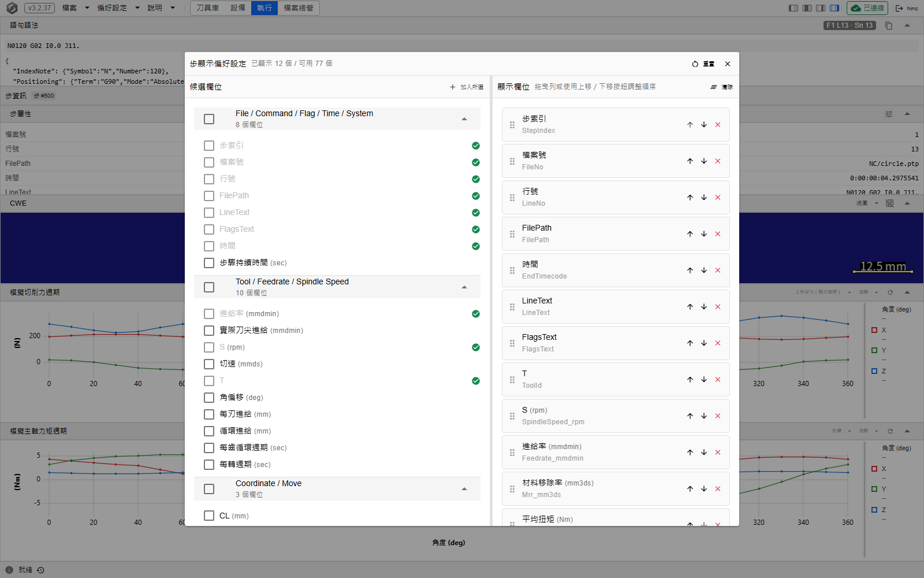
Task: Grab drag handle of StepIndex field
Action: [512, 125]
